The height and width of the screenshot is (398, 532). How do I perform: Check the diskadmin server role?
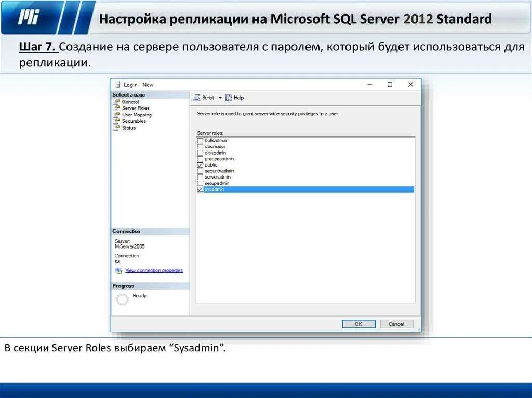point(200,153)
